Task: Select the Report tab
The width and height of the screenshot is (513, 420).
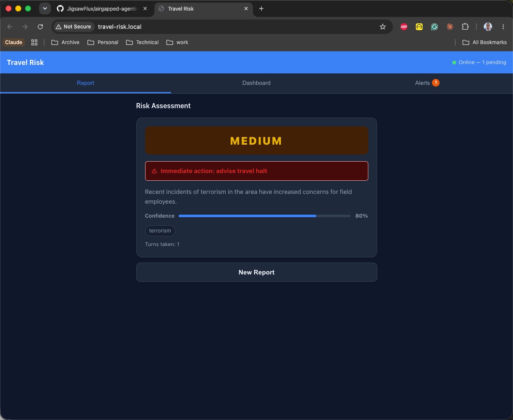Action: (85, 83)
